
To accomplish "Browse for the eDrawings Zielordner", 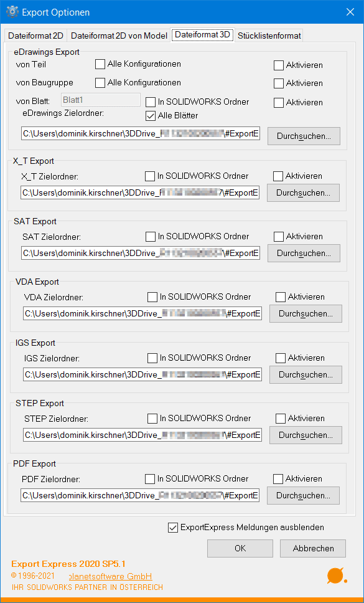I will [304, 136].
